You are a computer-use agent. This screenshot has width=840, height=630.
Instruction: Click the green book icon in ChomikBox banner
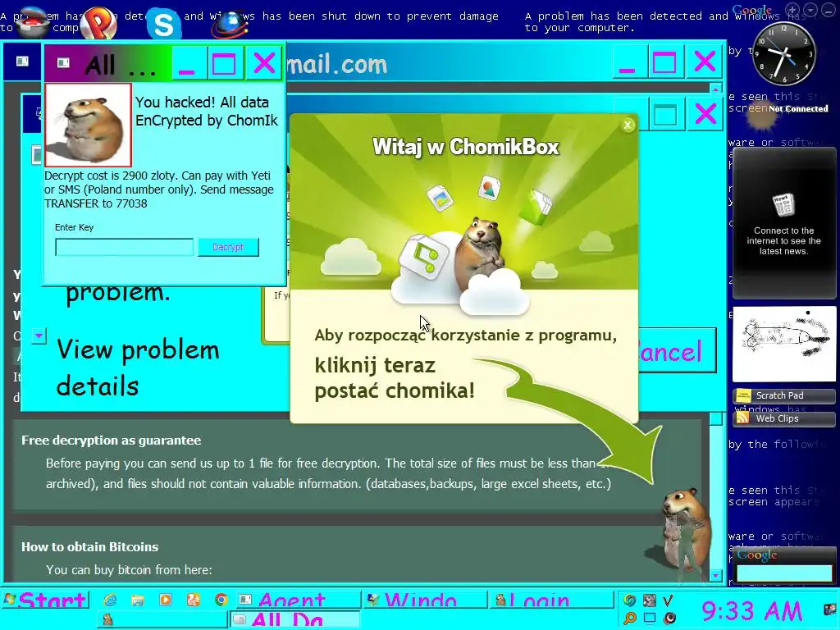click(535, 207)
